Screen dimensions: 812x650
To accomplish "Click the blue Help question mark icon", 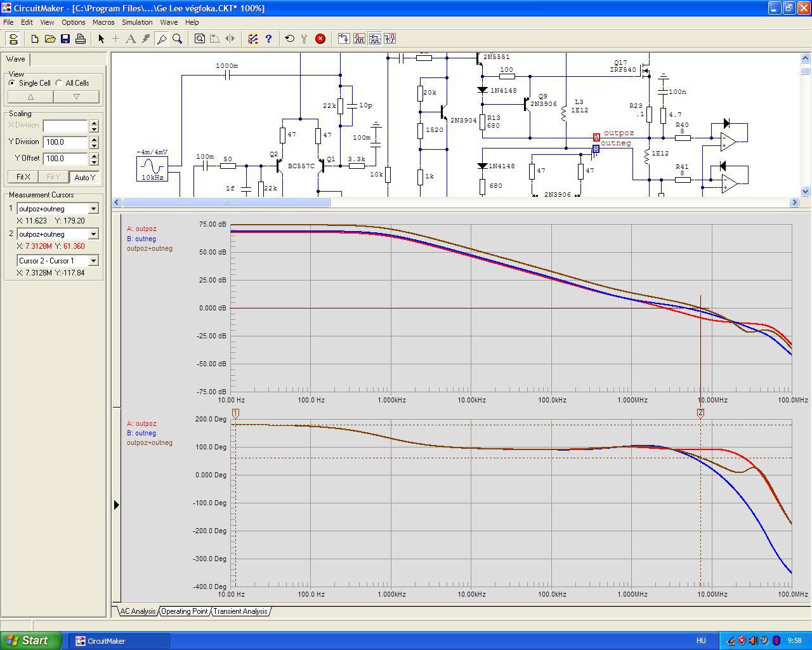I will click(x=268, y=39).
